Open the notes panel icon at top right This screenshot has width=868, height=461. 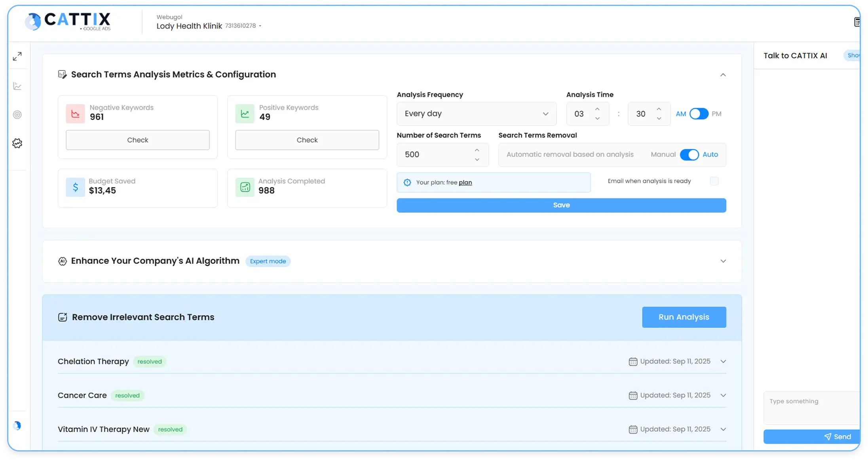tap(858, 21)
